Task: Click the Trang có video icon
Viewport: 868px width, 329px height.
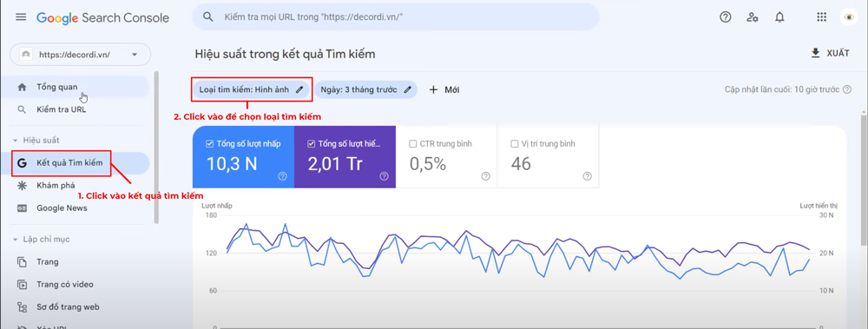Action: coord(23,285)
